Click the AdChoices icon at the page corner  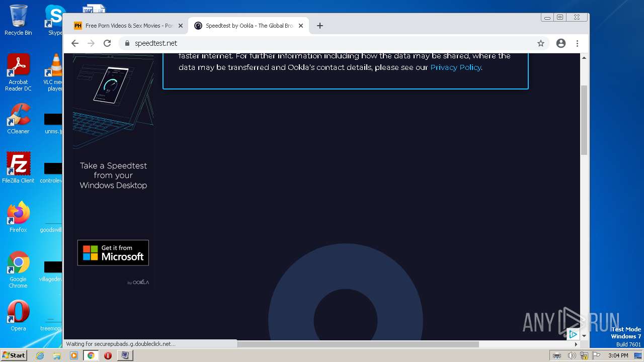click(x=573, y=334)
